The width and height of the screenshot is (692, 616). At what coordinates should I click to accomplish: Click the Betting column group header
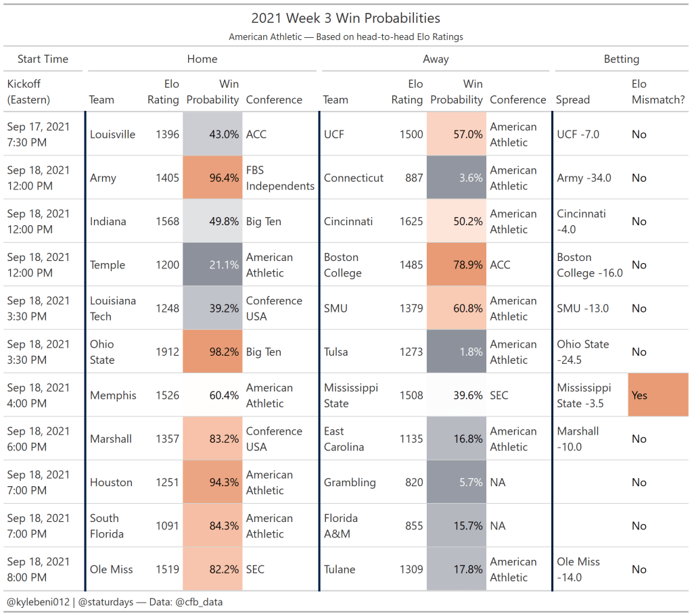click(x=621, y=59)
